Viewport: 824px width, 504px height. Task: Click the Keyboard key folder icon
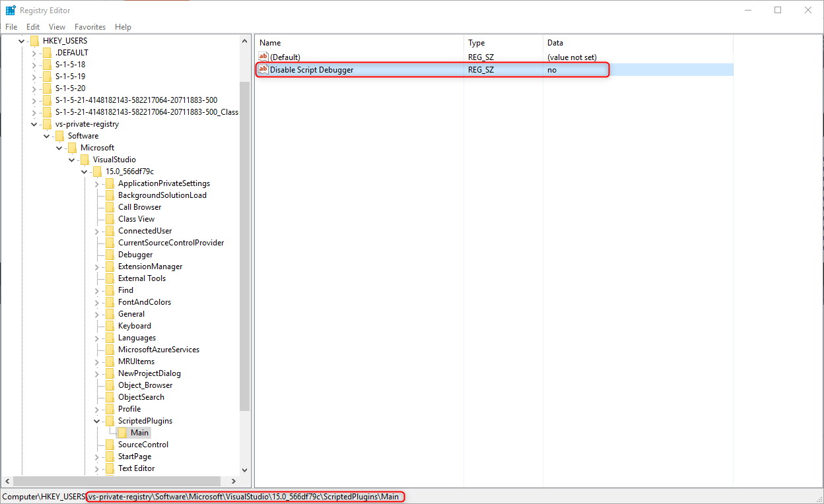point(110,326)
